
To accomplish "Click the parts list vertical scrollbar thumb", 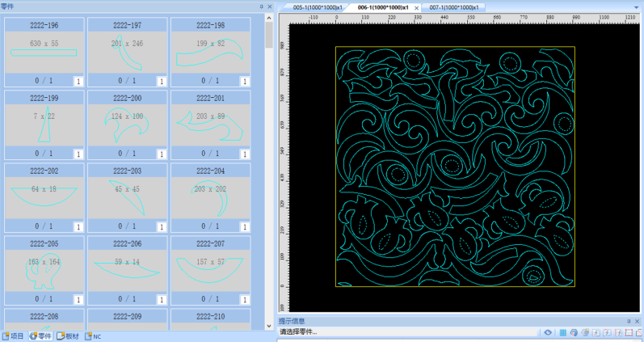I will (269, 35).
